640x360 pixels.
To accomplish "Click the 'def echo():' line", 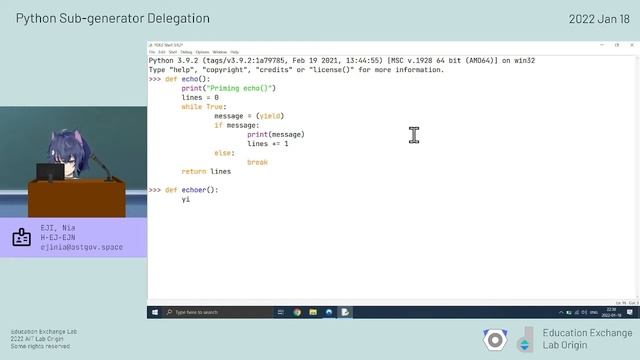I will [187, 79].
